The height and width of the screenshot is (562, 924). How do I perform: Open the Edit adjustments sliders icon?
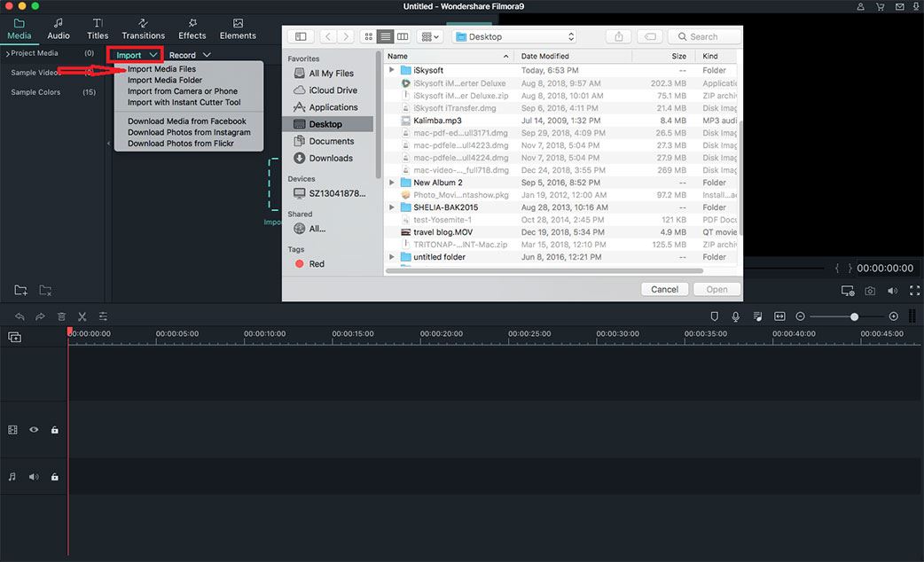click(x=103, y=317)
